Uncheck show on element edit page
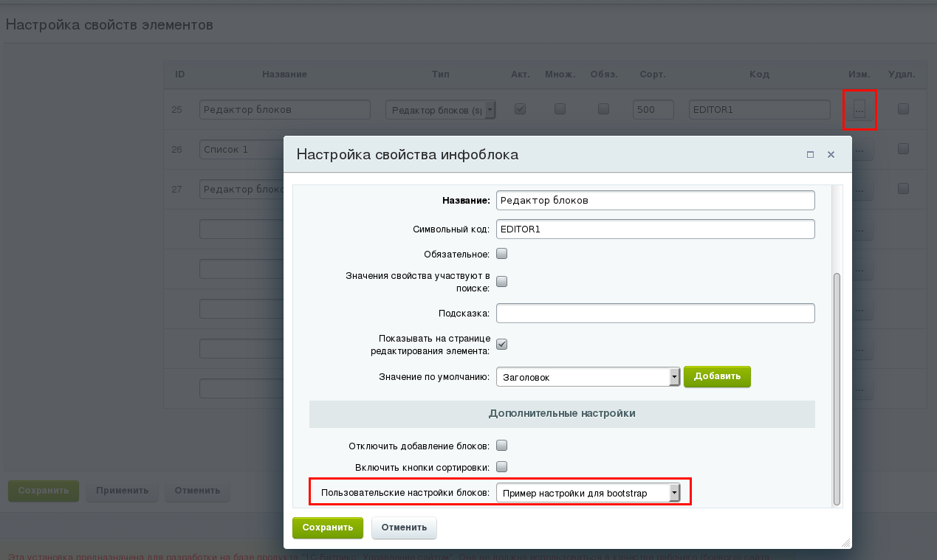 coord(501,344)
